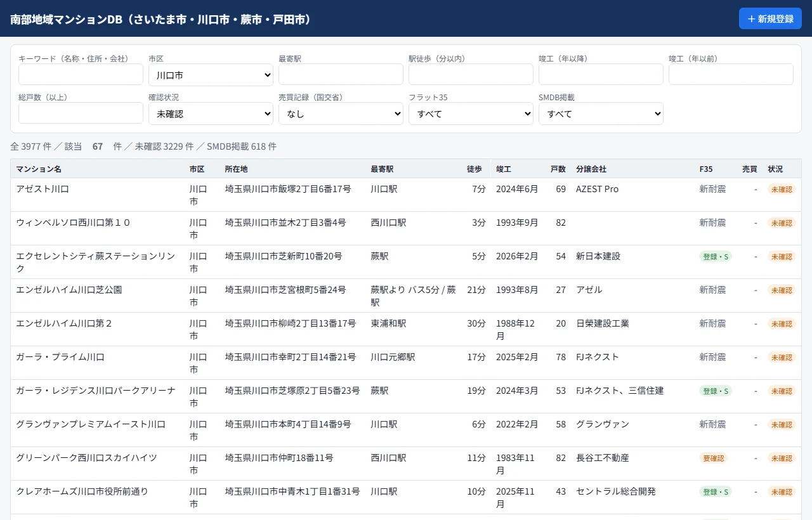Click the 長谷工不動産 company cell
Viewport: 812px width, 520px height.
point(603,458)
